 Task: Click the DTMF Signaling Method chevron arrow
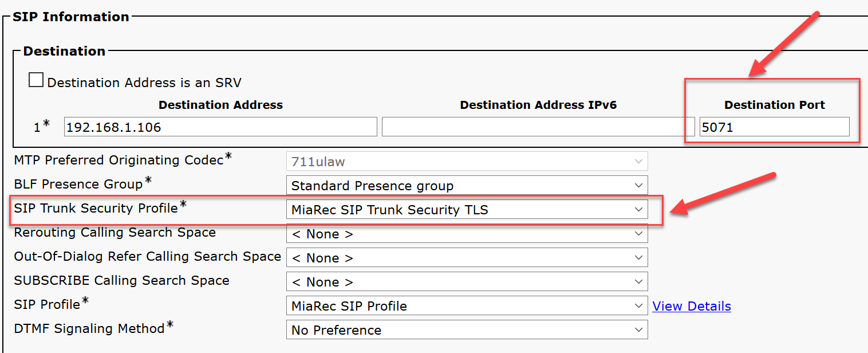pos(638,330)
